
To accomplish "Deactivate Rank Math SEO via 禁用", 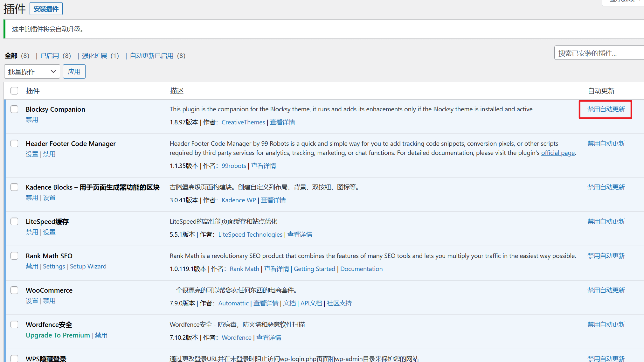I will pyautogui.click(x=32, y=266).
